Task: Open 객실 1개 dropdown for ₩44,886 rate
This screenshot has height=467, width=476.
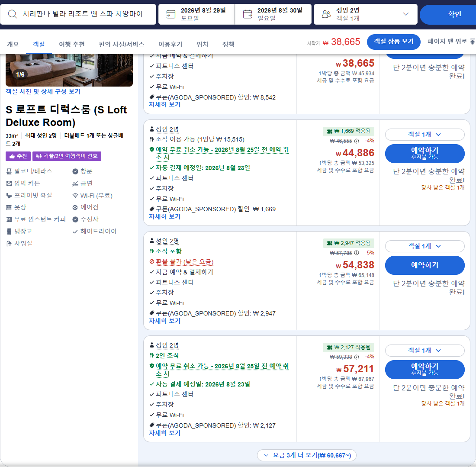Action: point(425,135)
